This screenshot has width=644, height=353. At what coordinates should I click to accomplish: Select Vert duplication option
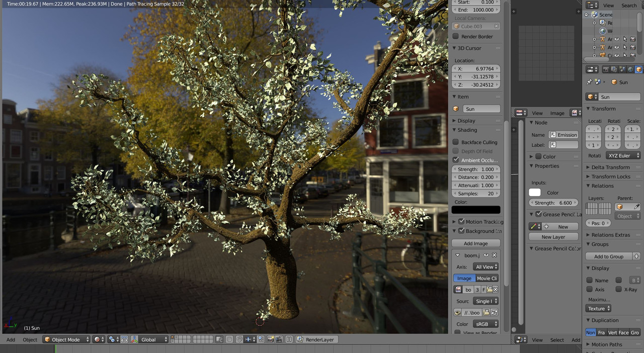coord(612,333)
